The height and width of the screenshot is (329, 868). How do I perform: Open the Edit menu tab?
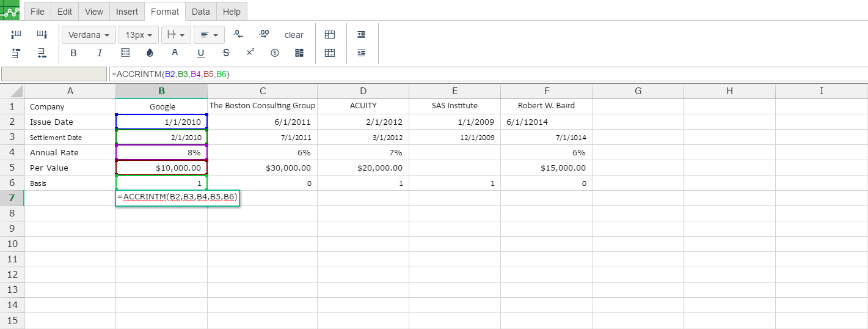click(65, 12)
